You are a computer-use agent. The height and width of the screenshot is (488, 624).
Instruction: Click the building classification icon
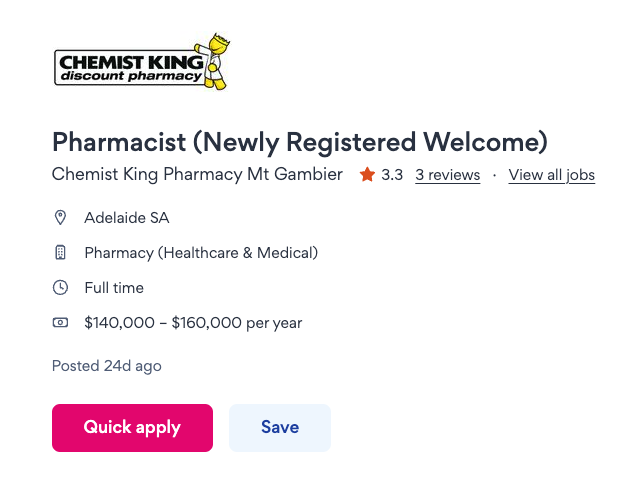(x=60, y=253)
